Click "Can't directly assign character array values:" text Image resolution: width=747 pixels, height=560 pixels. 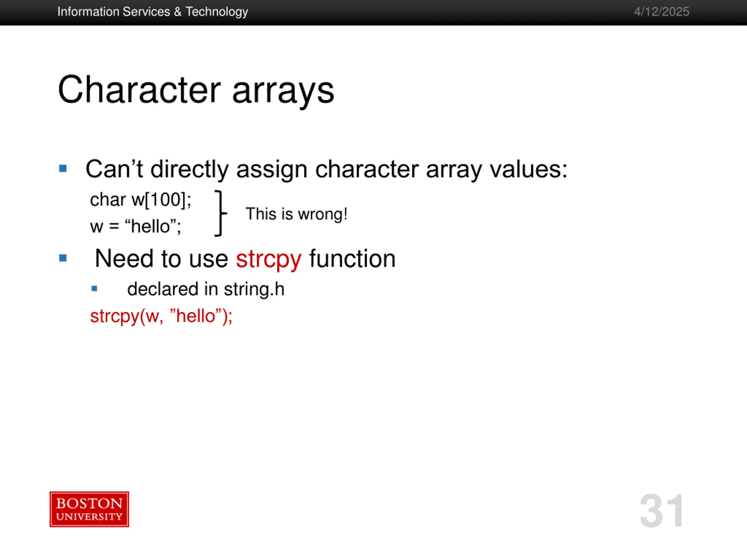[x=326, y=169]
